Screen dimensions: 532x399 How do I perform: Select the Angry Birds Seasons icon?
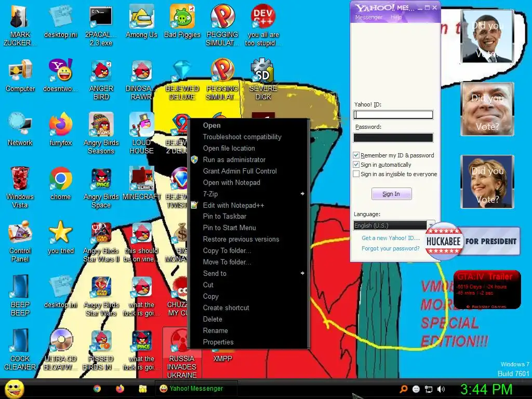[x=101, y=133]
